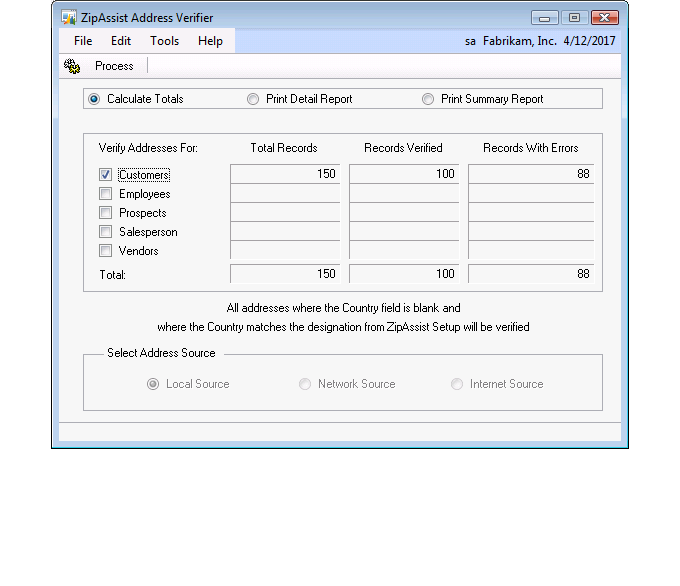
Task: Click the ZipAssist title bar app icon
Action: click(69, 18)
